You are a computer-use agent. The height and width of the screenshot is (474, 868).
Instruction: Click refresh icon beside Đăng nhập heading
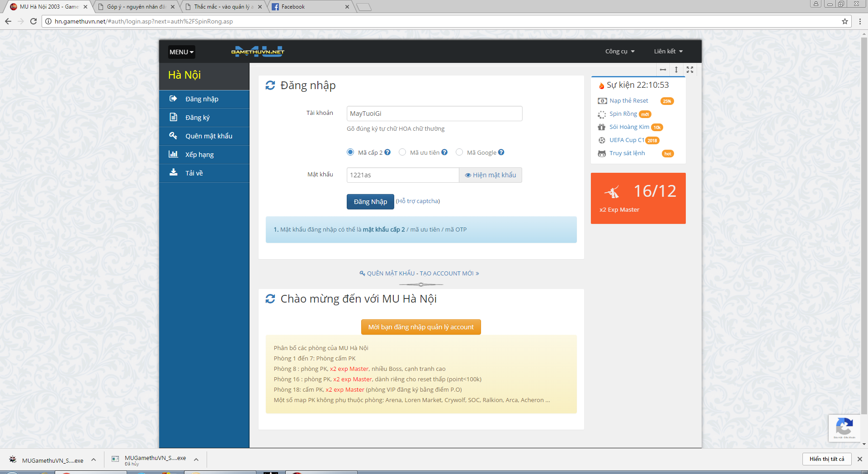pyautogui.click(x=270, y=85)
